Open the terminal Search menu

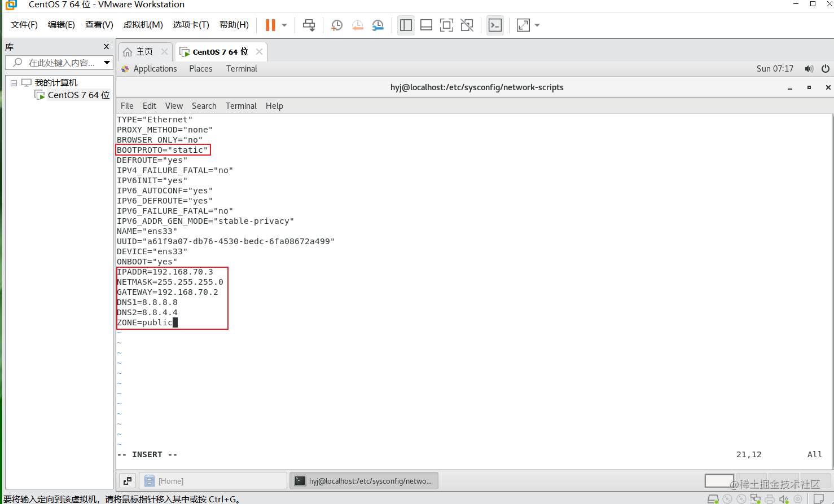pyautogui.click(x=204, y=106)
